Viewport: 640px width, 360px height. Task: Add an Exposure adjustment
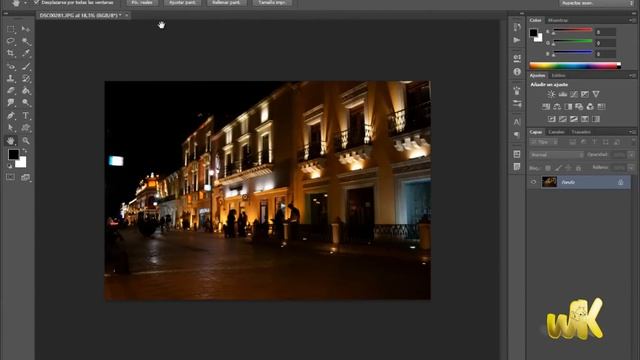pos(585,94)
